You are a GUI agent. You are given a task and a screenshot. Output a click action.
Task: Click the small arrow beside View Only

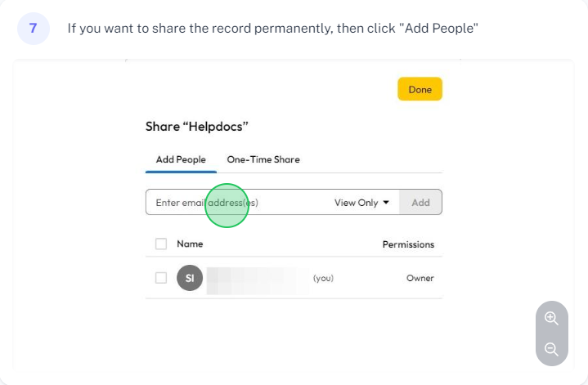(386, 203)
